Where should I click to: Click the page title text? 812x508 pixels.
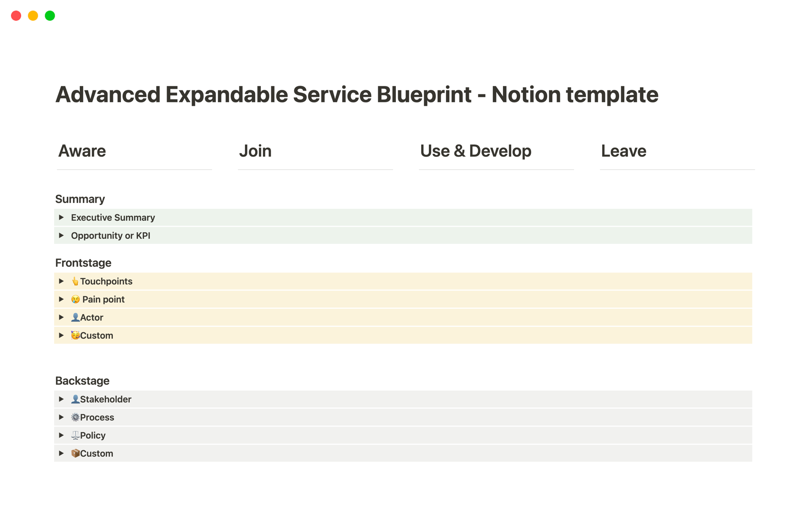point(357,94)
